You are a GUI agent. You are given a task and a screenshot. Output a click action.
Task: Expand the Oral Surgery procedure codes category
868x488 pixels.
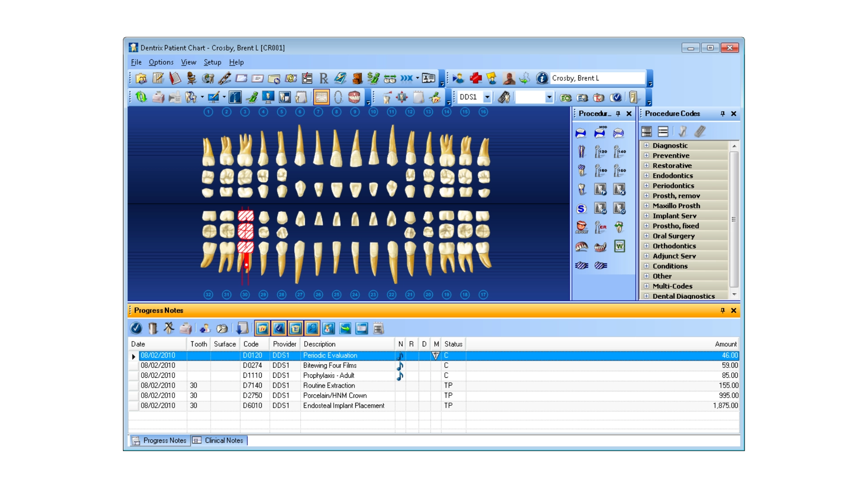[x=647, y=236]
